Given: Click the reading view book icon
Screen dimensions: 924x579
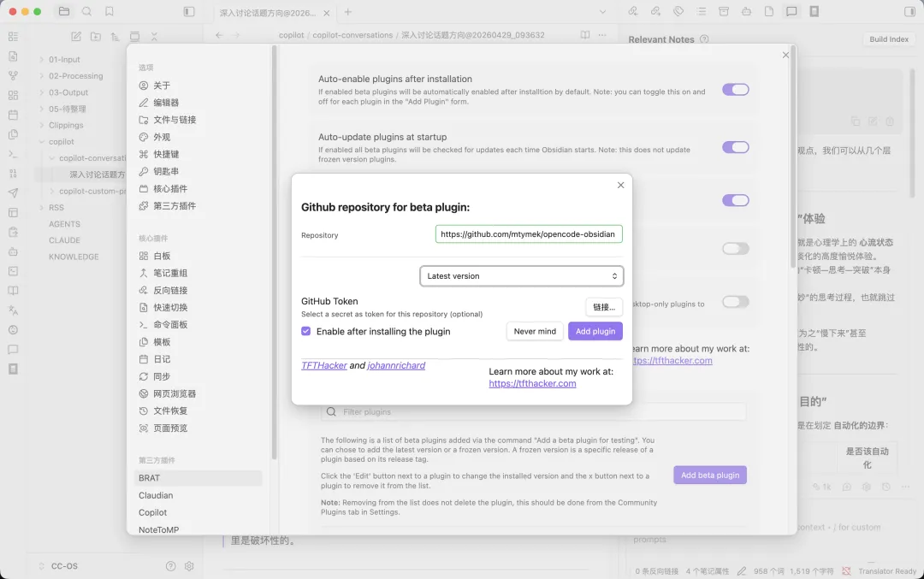Looking at the screenshot, I should [x=585, y=35].
